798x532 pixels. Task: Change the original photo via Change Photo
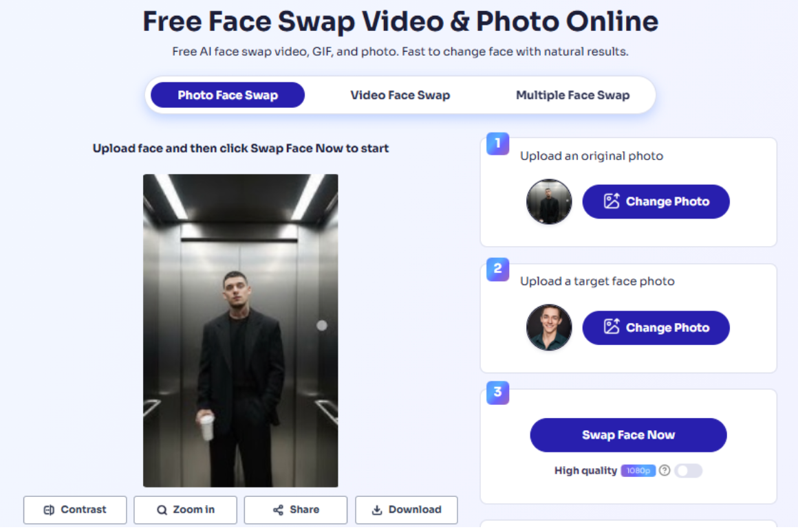pyautogui.click(x=656, y=201)
